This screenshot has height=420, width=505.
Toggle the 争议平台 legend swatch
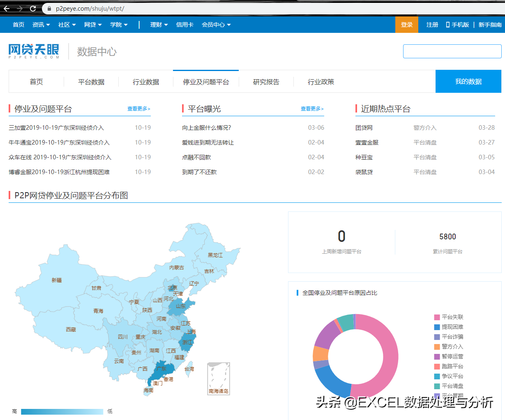coord(437,376)
